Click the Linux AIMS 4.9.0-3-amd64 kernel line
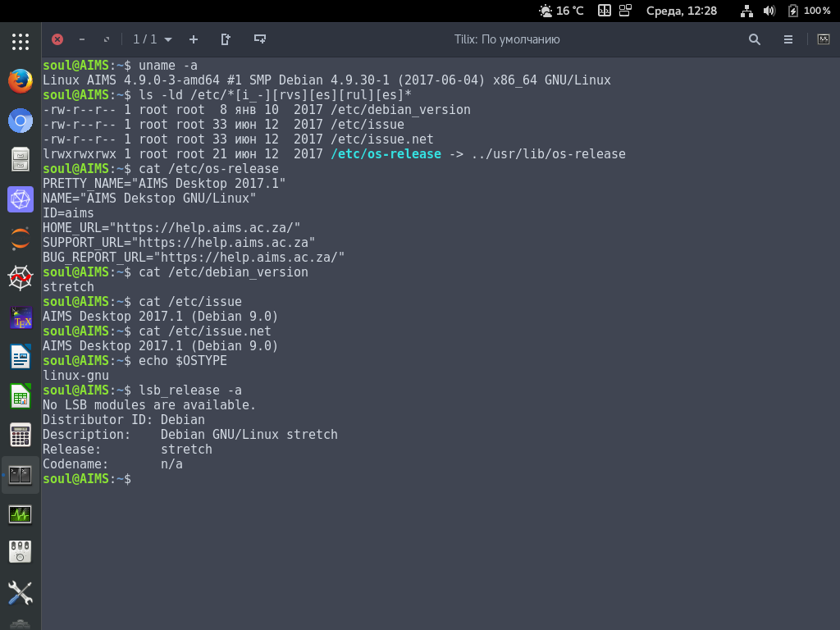This screenshot has height=630, width=840. click(x=326, y=80)
